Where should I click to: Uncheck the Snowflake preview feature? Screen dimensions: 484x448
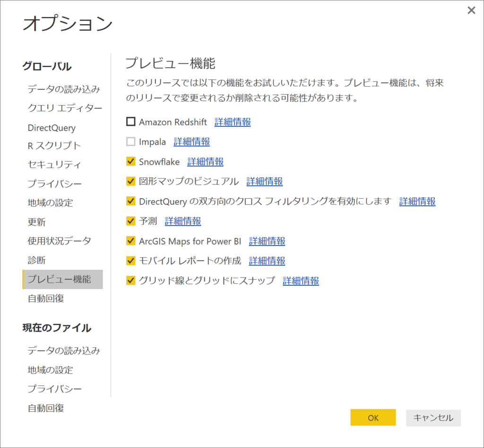click(x=131, y=161)
